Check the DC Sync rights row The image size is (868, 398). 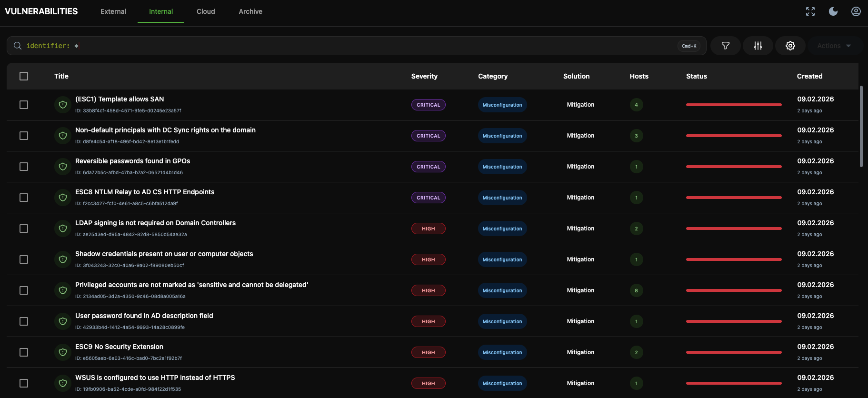24,136
